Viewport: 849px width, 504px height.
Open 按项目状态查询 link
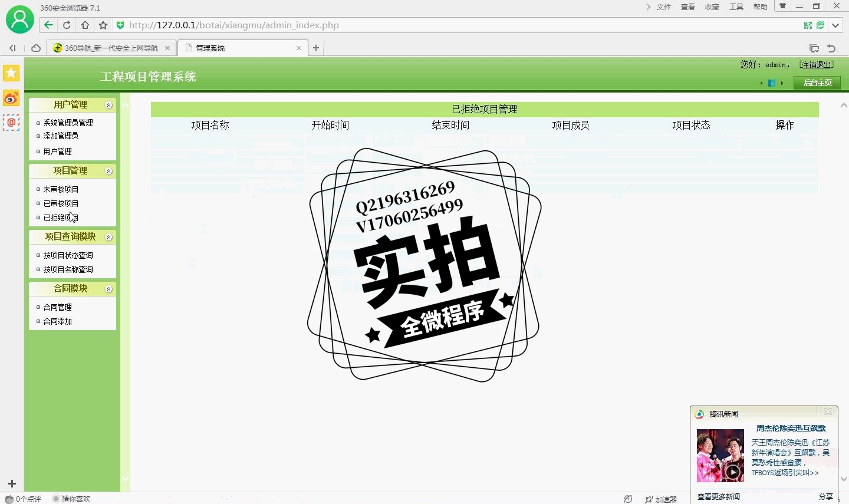click(x=68, y=255)
